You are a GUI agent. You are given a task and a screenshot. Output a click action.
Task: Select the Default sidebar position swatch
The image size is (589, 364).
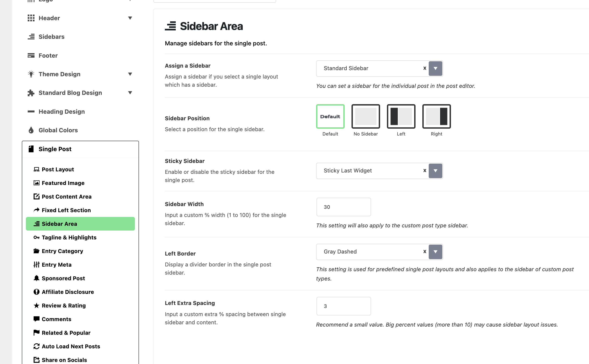pyautogui.click(x=330, y=116)
